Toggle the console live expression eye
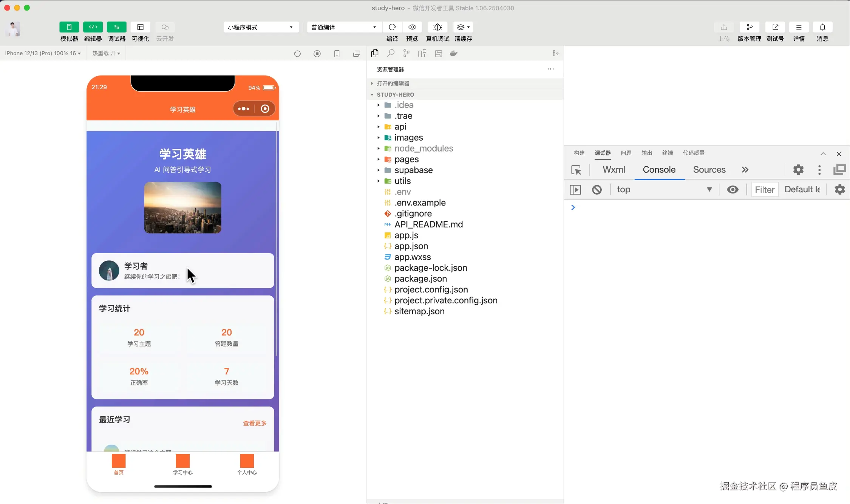 [733, 190]
